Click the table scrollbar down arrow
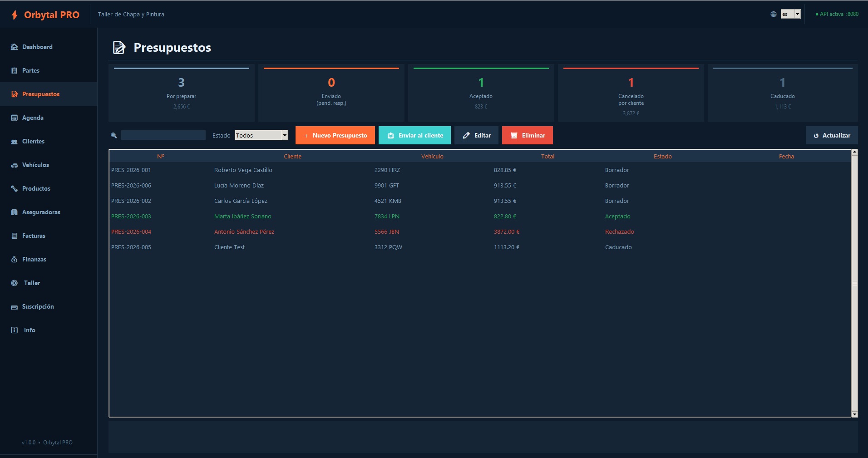868x458 pixels. 854,414
